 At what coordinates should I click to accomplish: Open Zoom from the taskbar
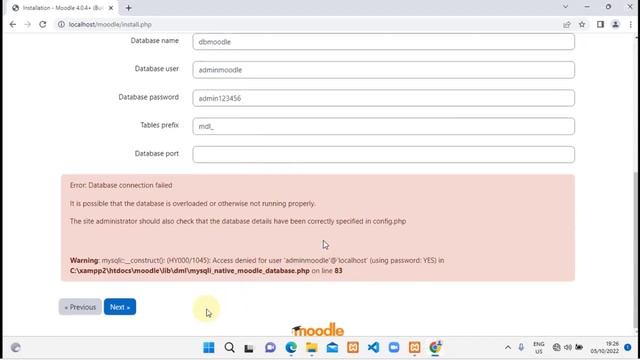(394, 347)
